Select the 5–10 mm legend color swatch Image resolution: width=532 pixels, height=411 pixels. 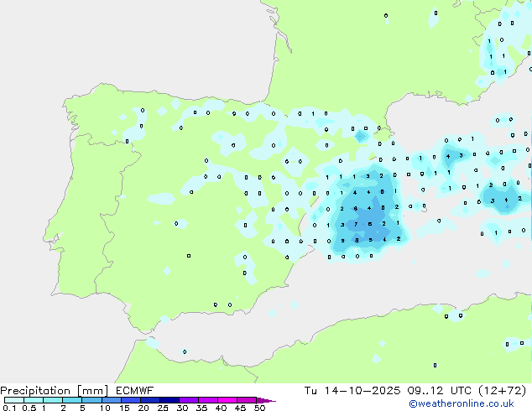pos(91,400)
